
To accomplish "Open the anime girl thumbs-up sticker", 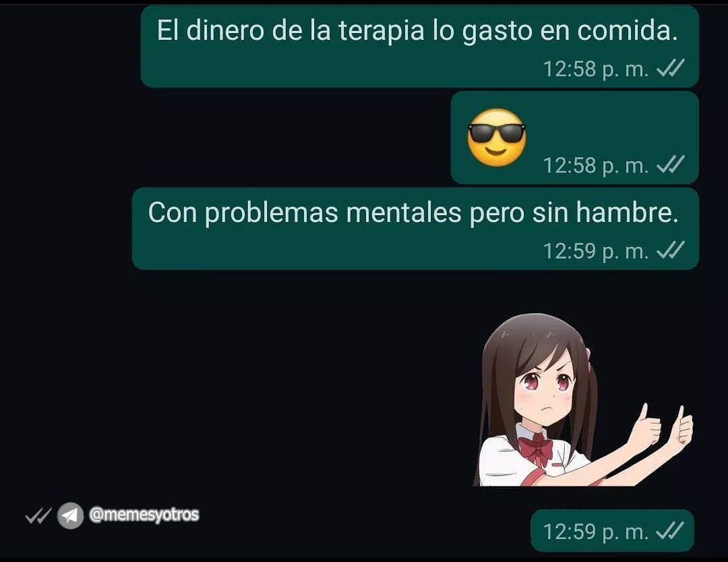I will (584, 400).
